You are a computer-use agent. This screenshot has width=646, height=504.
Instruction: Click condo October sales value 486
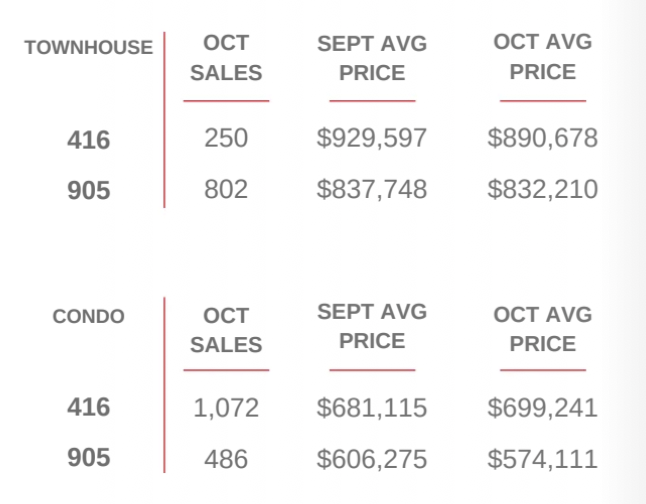[226, 459]
